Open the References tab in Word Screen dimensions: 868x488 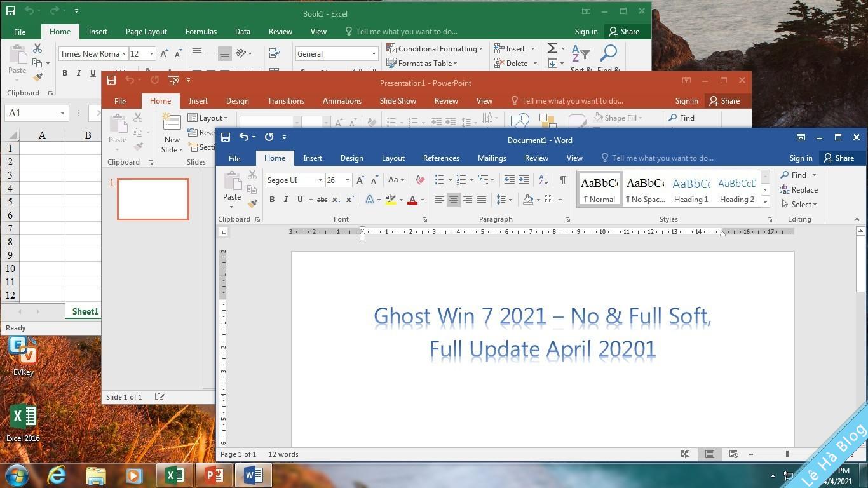(441, 158)
